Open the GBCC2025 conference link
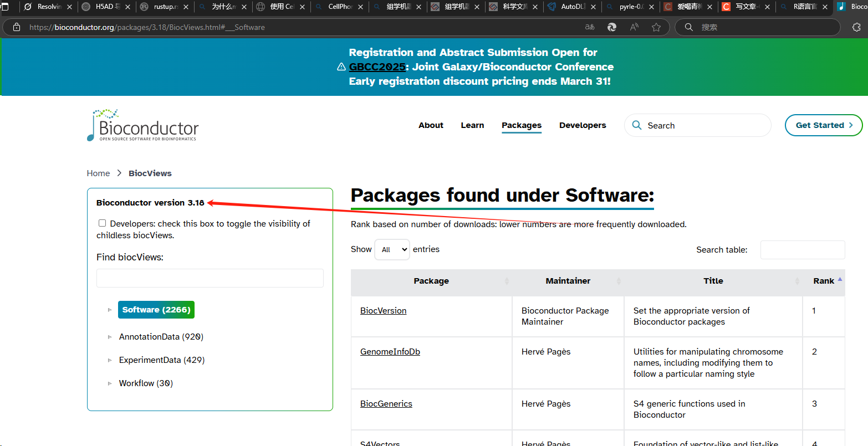The width and height of the screenshot is (868, 446). [377, 67]
